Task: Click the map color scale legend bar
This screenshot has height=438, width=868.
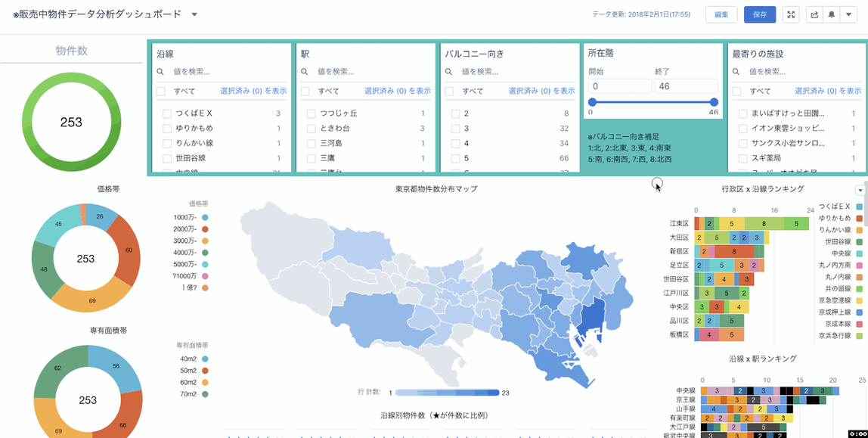Action: click(448, 393)
